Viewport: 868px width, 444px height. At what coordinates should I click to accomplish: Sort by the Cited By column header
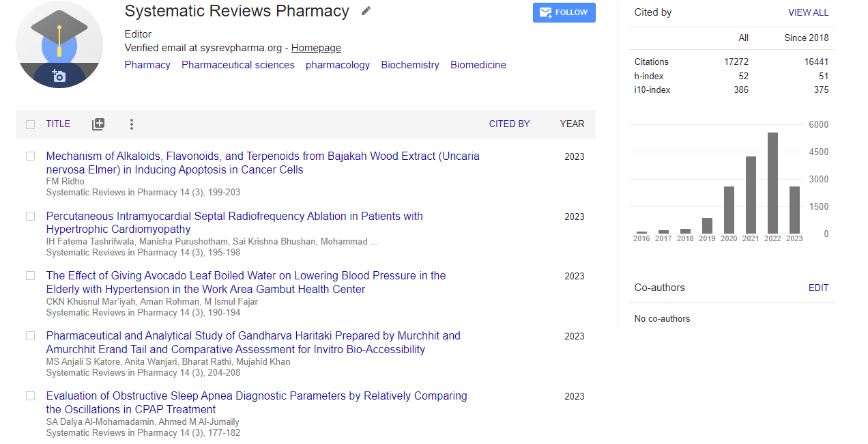click(x=509, y=124)
